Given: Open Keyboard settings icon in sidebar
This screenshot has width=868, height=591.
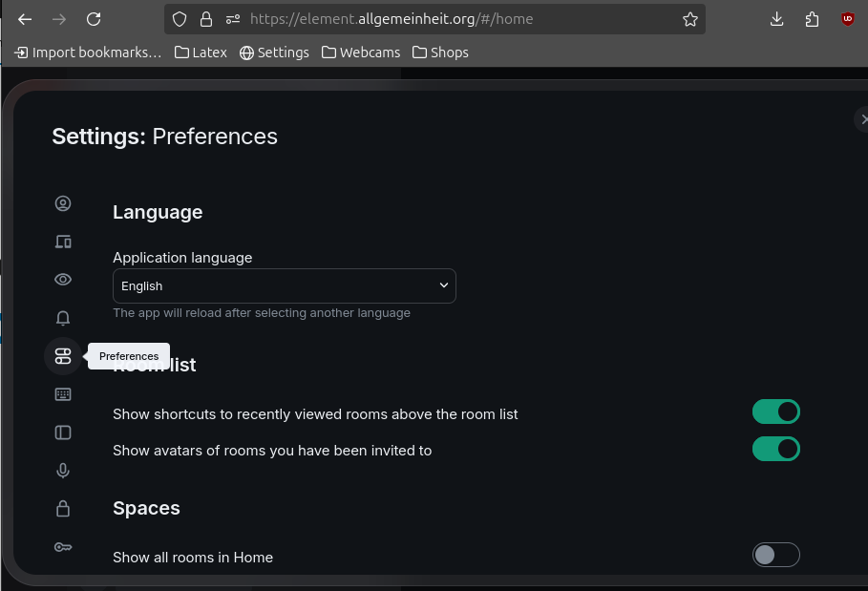Looking at the screenshot, I should tap(63, 394).
